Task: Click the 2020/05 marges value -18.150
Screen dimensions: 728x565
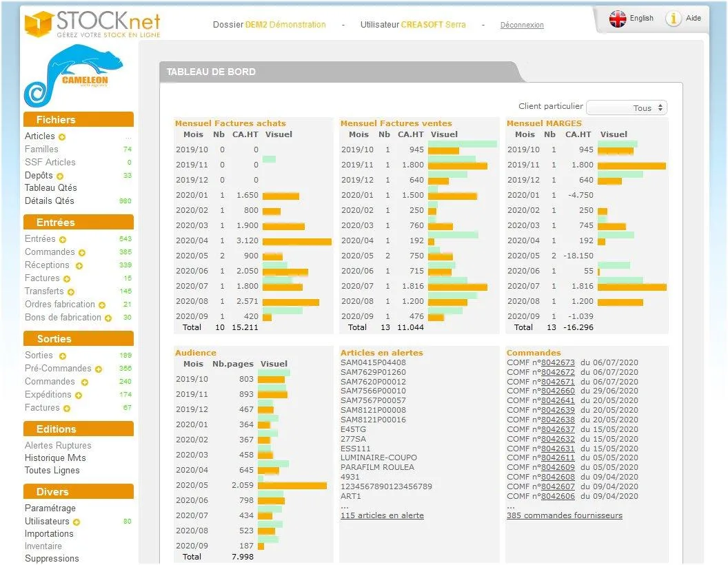Action: (x=578, y=256)
